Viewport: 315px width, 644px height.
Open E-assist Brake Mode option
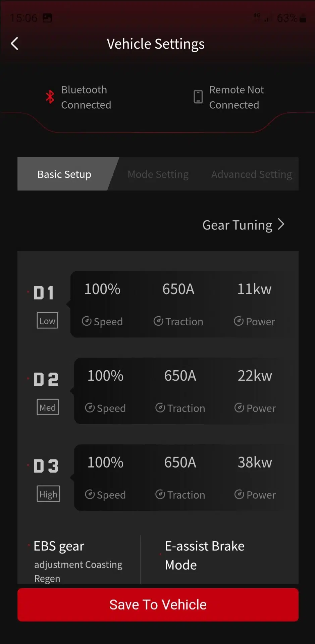pyautogui.click(x=205, y=555)
